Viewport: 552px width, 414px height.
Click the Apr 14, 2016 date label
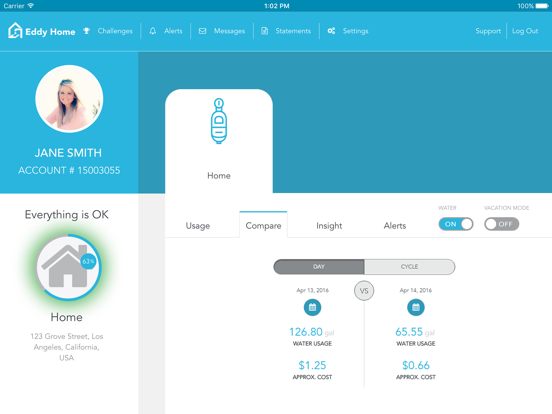pyautogui.click(x=416, y=290)
